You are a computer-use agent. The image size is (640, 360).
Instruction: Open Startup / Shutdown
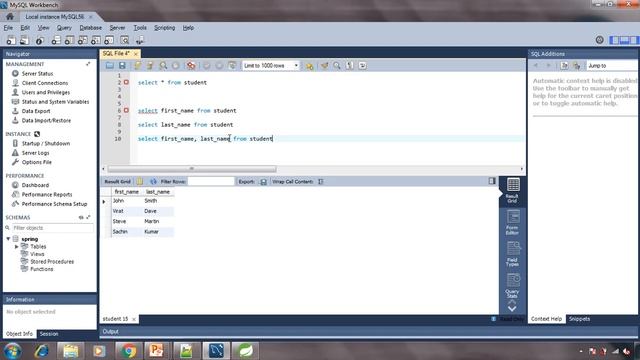click(46, 144)
